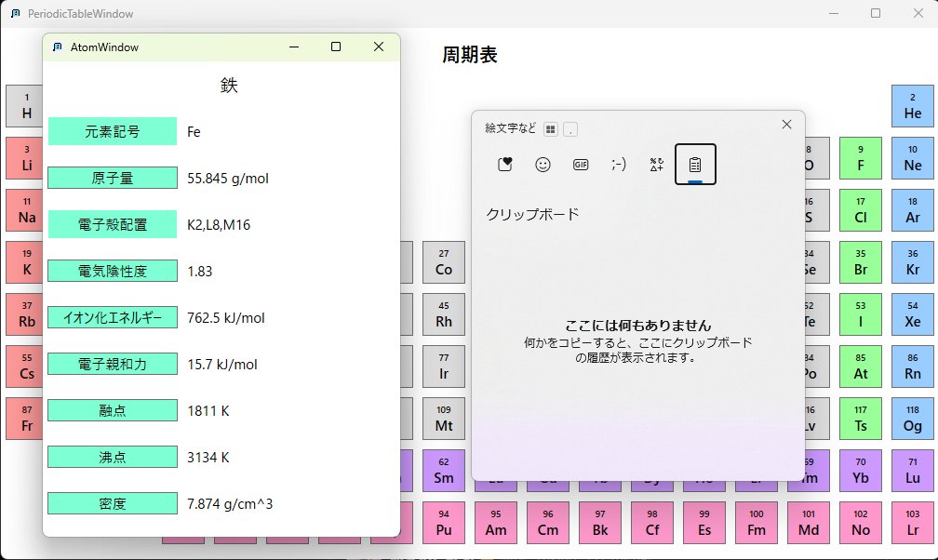Click the 沸点 label

(x=113, y=457)
